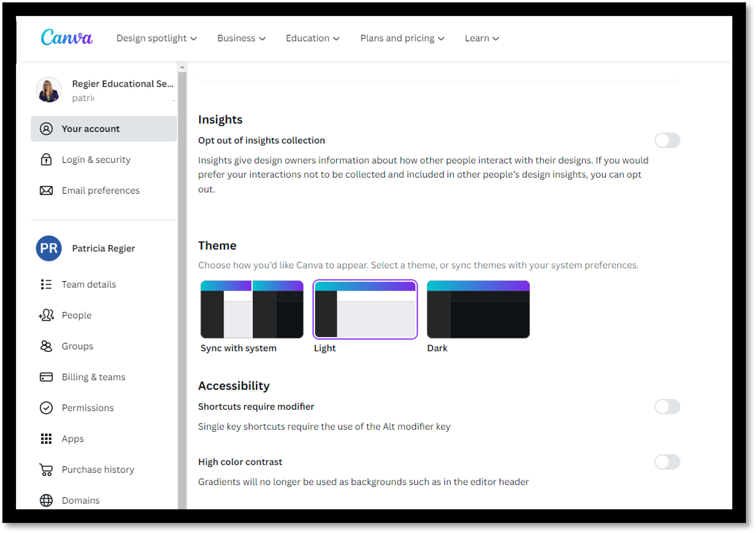756x533 pixels.
Task: Click the Your account person icon
Action: click(x=46, y=129)
